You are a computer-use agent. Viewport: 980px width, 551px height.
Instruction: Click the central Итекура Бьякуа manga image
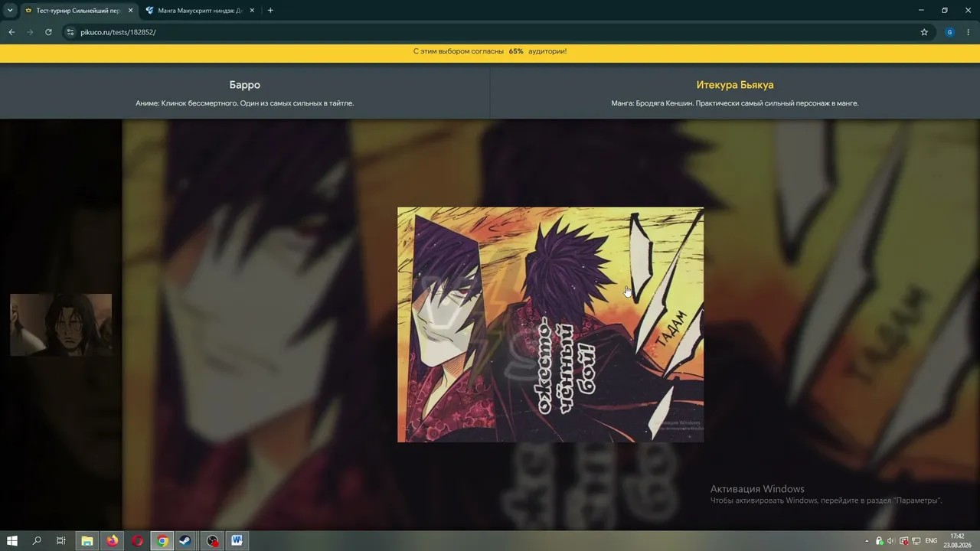(550, 324)
